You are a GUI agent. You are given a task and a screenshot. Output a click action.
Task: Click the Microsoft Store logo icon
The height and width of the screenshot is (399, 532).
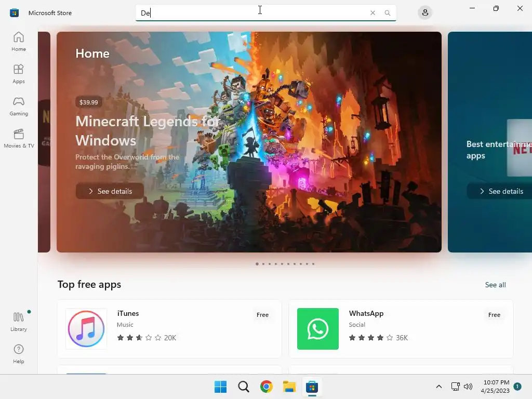[14, 13]
